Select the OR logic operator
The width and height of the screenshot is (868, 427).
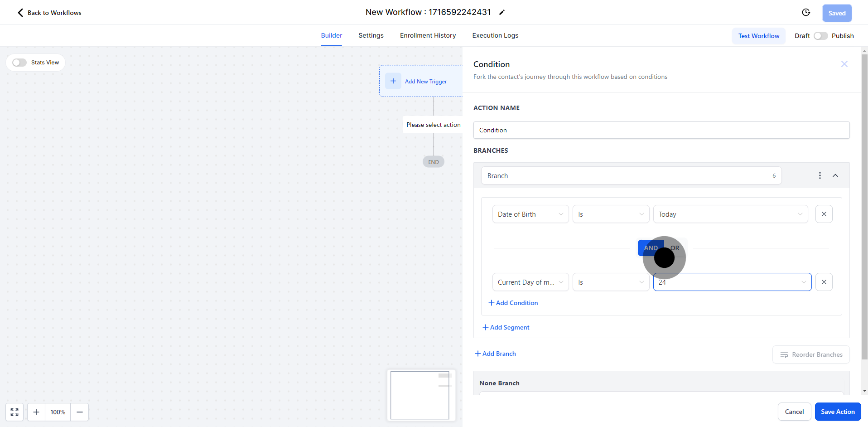coord(676,248)
